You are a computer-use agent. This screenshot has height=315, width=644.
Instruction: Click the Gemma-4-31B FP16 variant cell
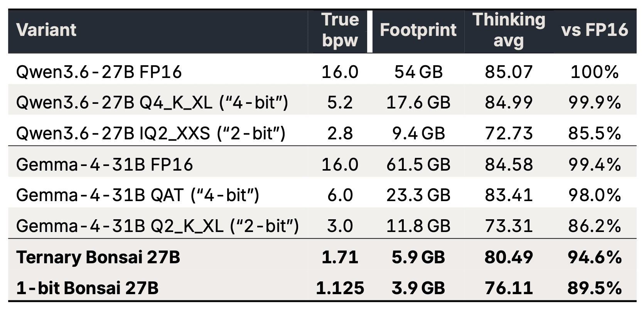pos(105,164)
